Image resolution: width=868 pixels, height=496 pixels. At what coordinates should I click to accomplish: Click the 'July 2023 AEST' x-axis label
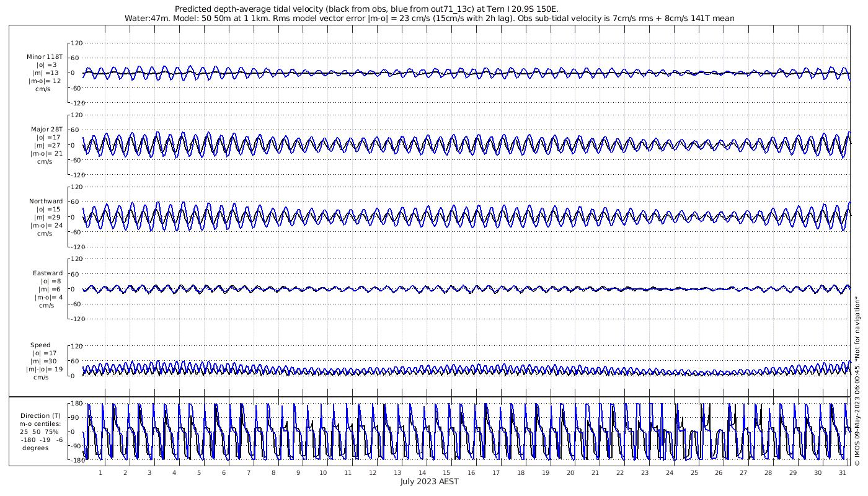[429, 481]
